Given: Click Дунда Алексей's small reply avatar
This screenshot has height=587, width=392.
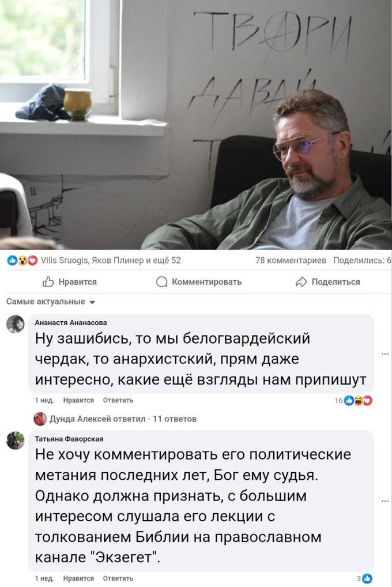Looking at the screenshot, I should coord(40,419).
